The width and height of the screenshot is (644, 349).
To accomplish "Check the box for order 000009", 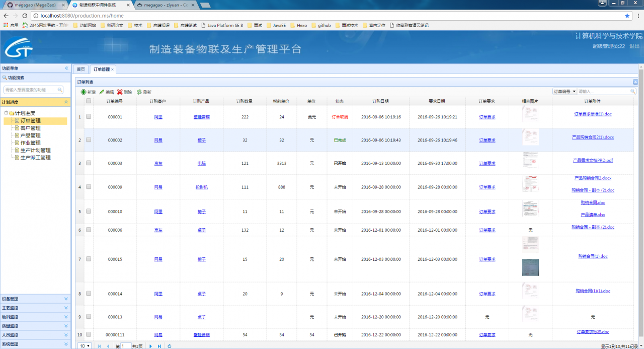I will pos(89,187).
